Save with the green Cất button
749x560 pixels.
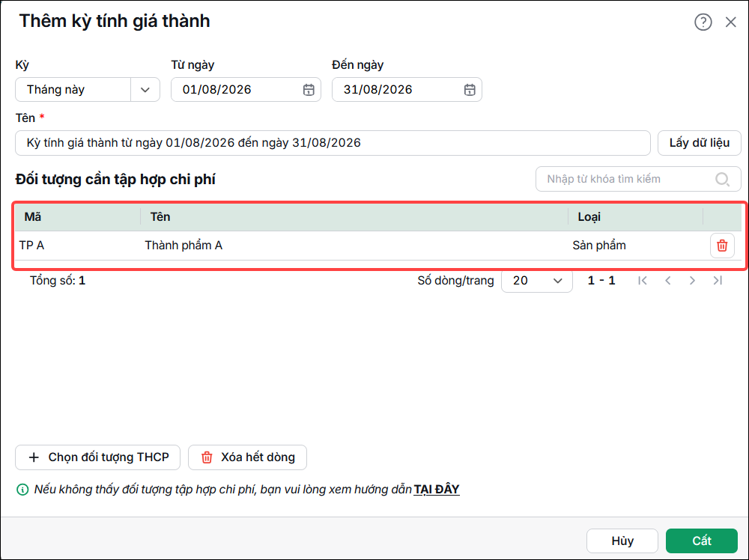(x=702, y=541)
